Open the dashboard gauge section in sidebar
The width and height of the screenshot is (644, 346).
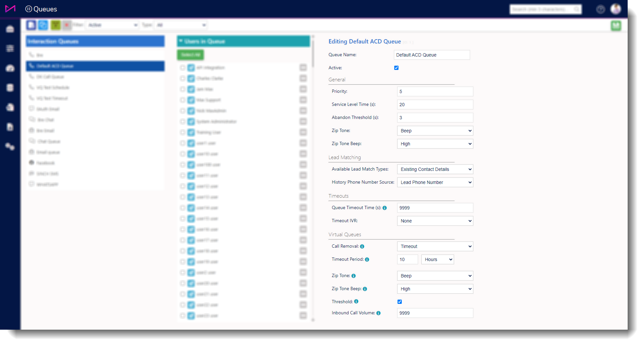point(10,68)
